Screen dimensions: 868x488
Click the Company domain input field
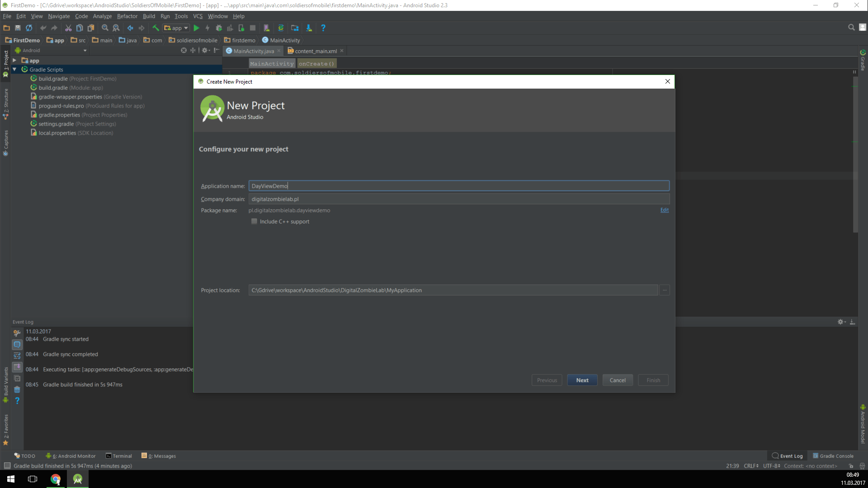(x=459, y=199)
